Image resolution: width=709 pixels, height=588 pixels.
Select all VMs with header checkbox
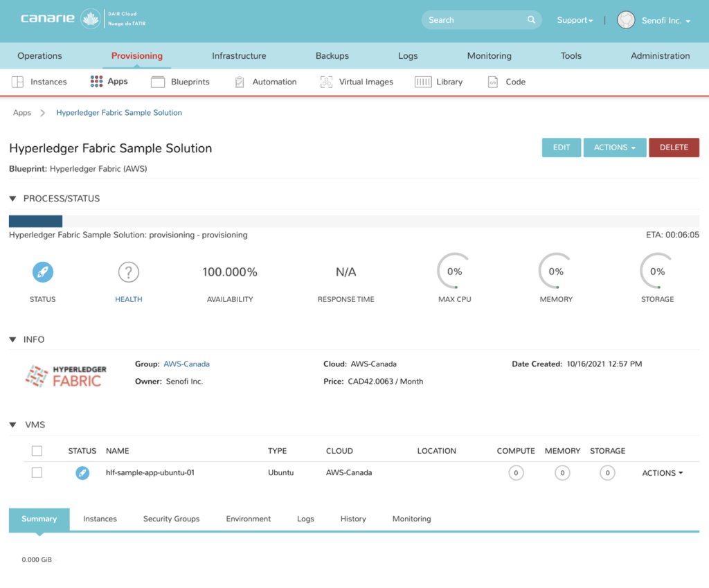[x=37, y=451]
